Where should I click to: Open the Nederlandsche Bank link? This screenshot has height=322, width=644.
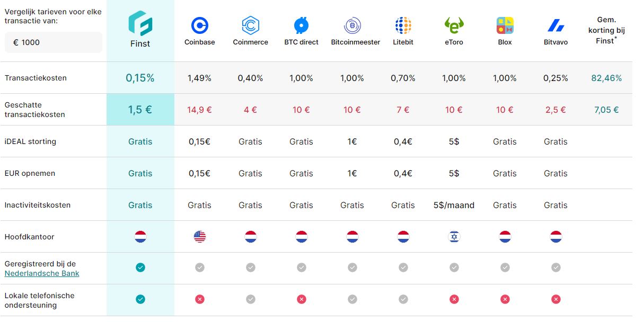(42, 273)
